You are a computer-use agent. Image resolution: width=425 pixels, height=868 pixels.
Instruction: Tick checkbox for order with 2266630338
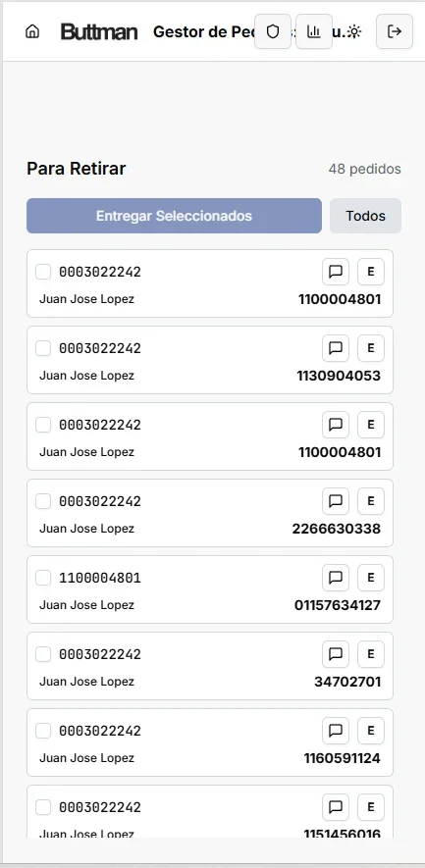(43, 501)
